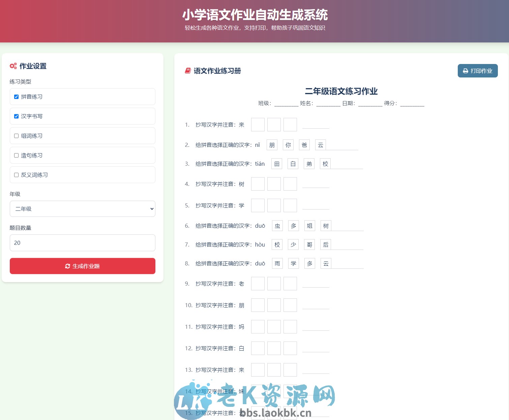Open the 年级 dropdown showing 二年级
Viewport: 509px width, 420px height.
[x=83, y=209]
